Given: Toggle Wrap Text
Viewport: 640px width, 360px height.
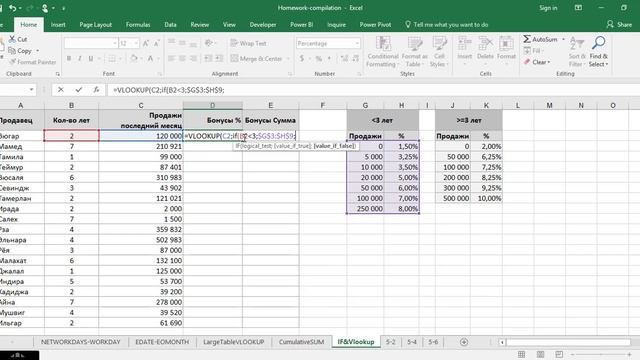Looking at the screenshot, I should 248,43.
